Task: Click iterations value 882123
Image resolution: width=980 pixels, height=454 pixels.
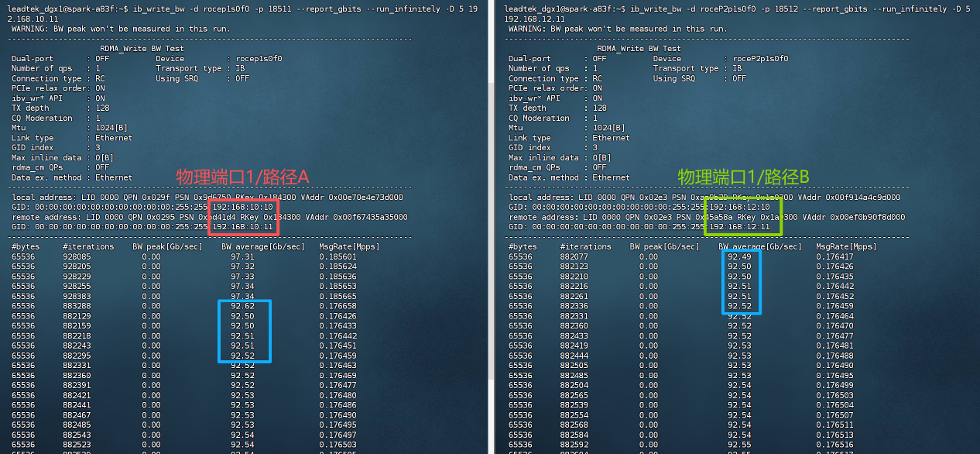Action: (x=574, y=267)
